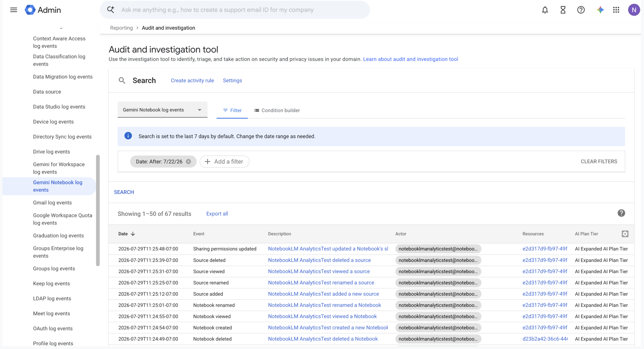This screenshot has width=644, height=349.
Task: Switch to the Filter tab
Action: point(232,110)
